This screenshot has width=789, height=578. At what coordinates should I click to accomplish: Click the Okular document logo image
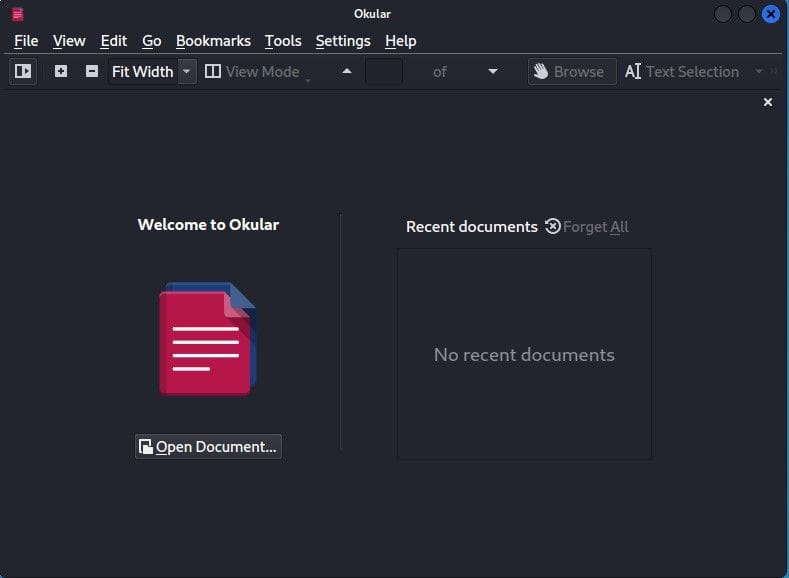tap(208, 339)
